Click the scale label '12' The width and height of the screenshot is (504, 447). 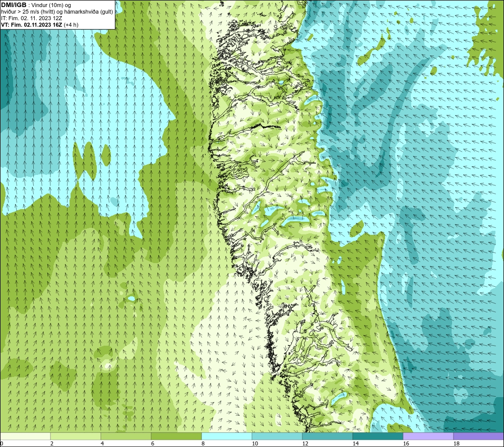[305, 444]
